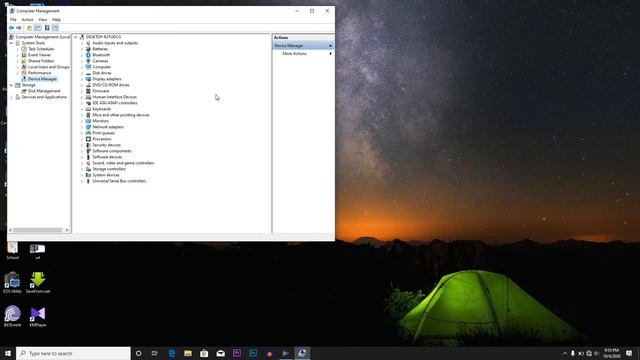
Task: Select the Network adapters category
Action: pos(108,127)
